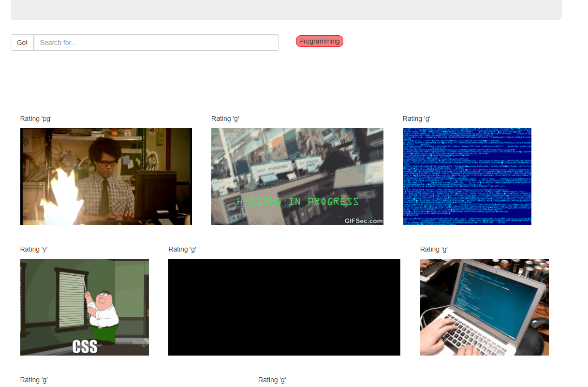This screenshot has width=588, height=387.
Task: Click the Rating 'pg' label
Action: (36, 119)
